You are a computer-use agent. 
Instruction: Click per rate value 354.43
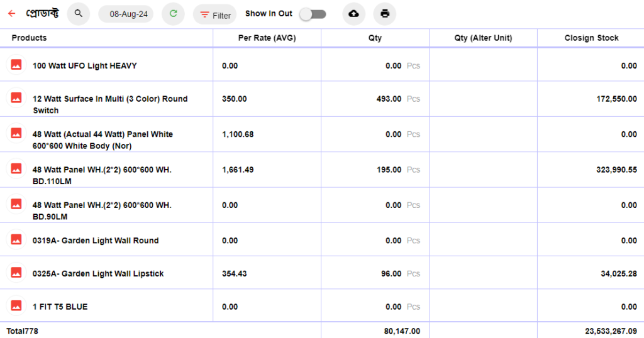[x=234, y=273]
